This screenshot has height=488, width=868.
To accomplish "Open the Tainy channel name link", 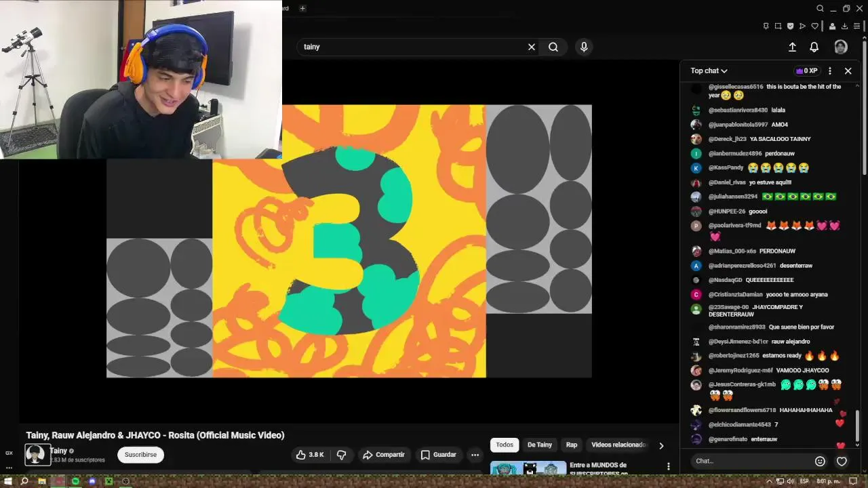I will (58, 451).
